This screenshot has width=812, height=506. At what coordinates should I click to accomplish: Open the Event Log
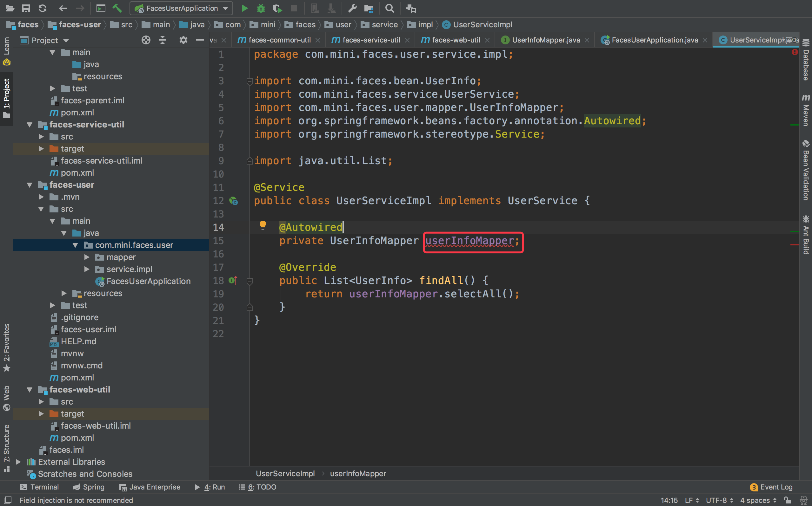coord(775,487)
